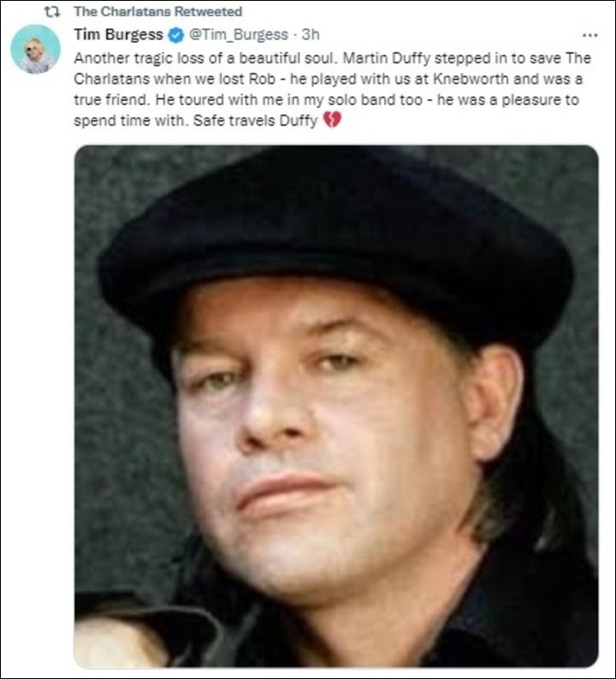Open the @Tim_Burgess handle link
Image resolution: width=616 pixels, height=679 pixels.
tap(238, 35)
